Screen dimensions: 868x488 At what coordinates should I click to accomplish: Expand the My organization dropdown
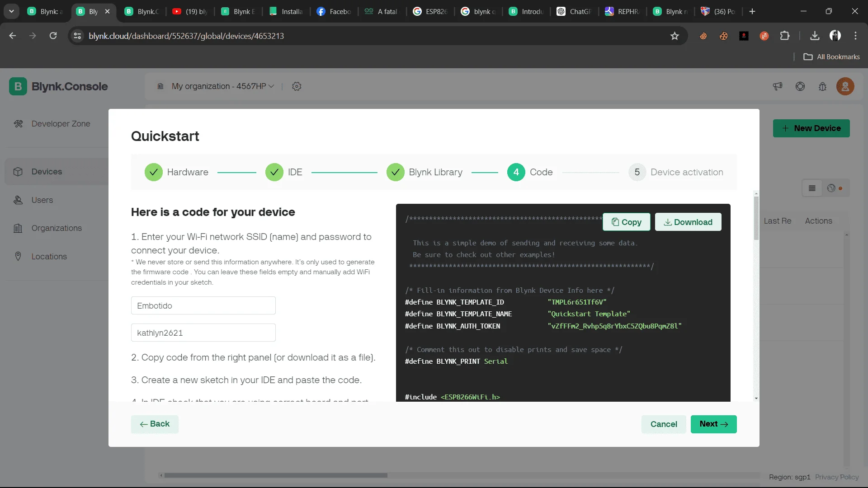tap(223, 86)
